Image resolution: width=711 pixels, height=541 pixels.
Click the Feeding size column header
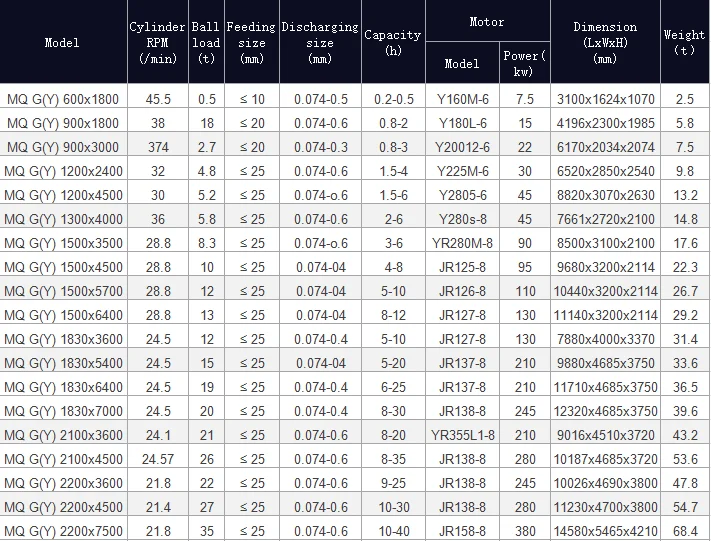[x=252, y=42]
